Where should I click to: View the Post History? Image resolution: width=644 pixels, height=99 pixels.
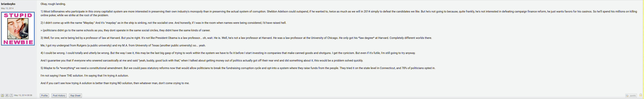pos(59,95)
